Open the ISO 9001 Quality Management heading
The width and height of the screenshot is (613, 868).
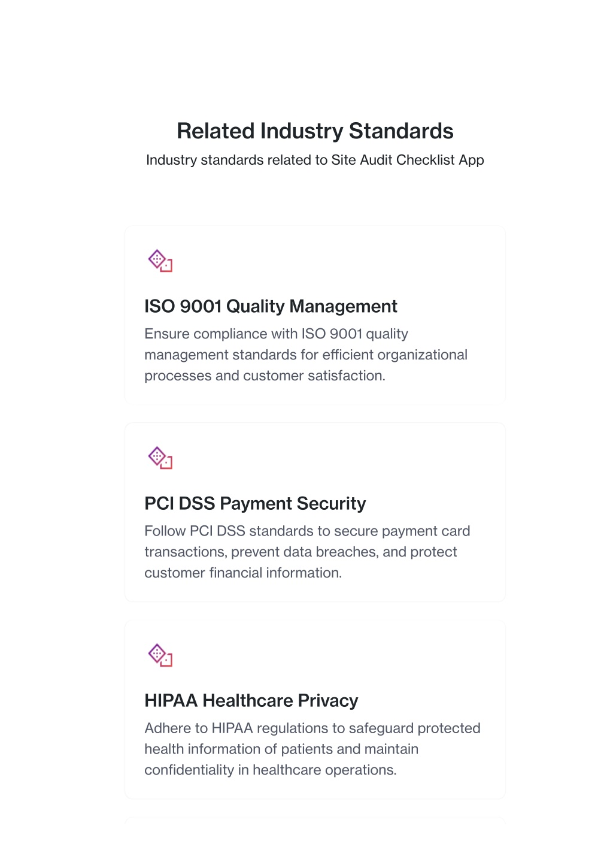(271, 306)
